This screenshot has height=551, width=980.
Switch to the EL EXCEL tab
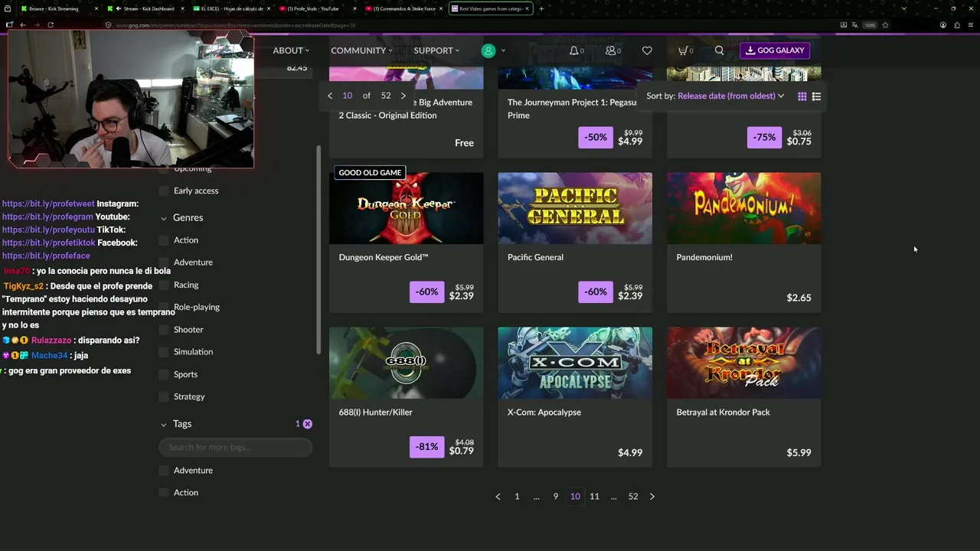(232, 8)
